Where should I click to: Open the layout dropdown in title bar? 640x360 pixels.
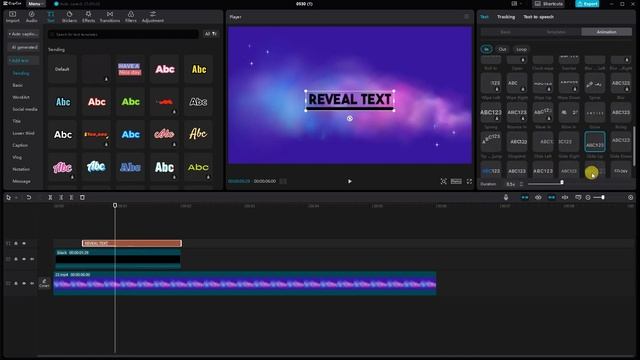coord(516,4)
